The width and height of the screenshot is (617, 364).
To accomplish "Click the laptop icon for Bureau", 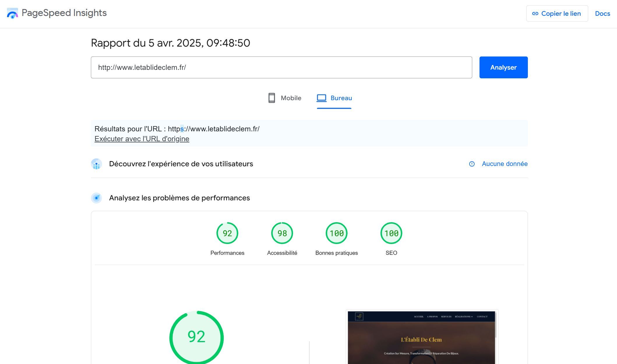I will [x=322, y=98].
